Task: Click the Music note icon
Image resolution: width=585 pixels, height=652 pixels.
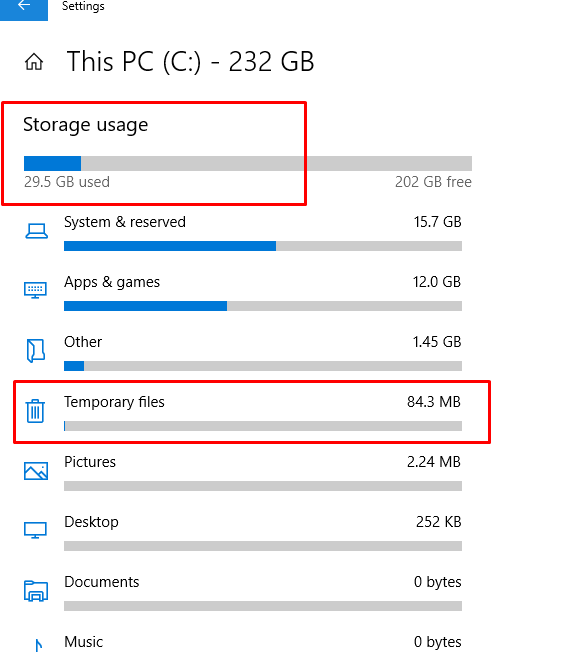Action: (x=38, y=645)
